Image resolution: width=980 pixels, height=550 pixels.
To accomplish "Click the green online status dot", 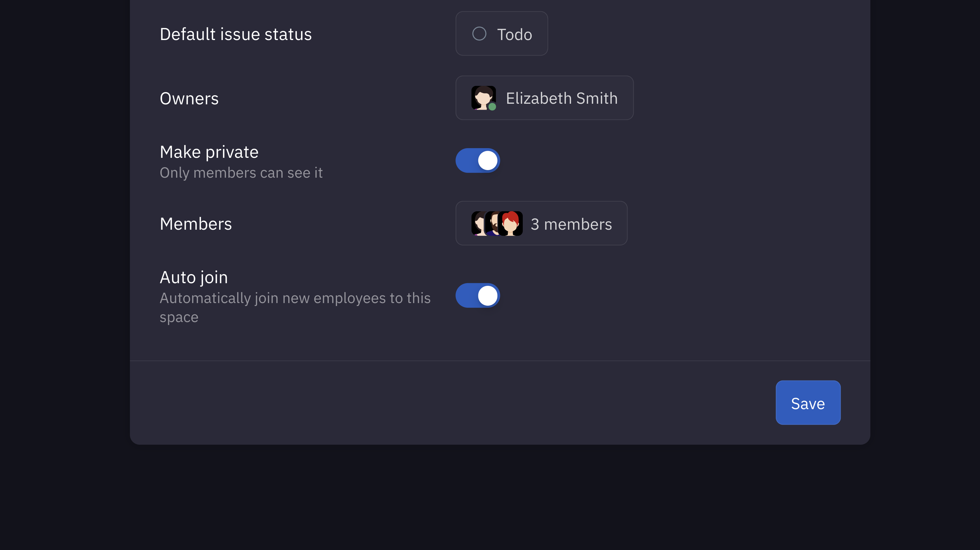I will pyautogui.click(x=492, y=107).
